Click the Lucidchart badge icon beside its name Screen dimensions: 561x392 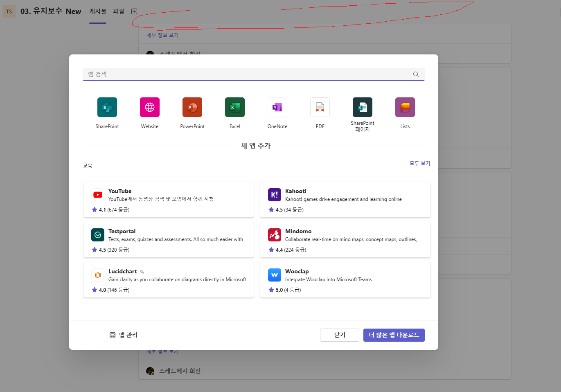point(142,272)
